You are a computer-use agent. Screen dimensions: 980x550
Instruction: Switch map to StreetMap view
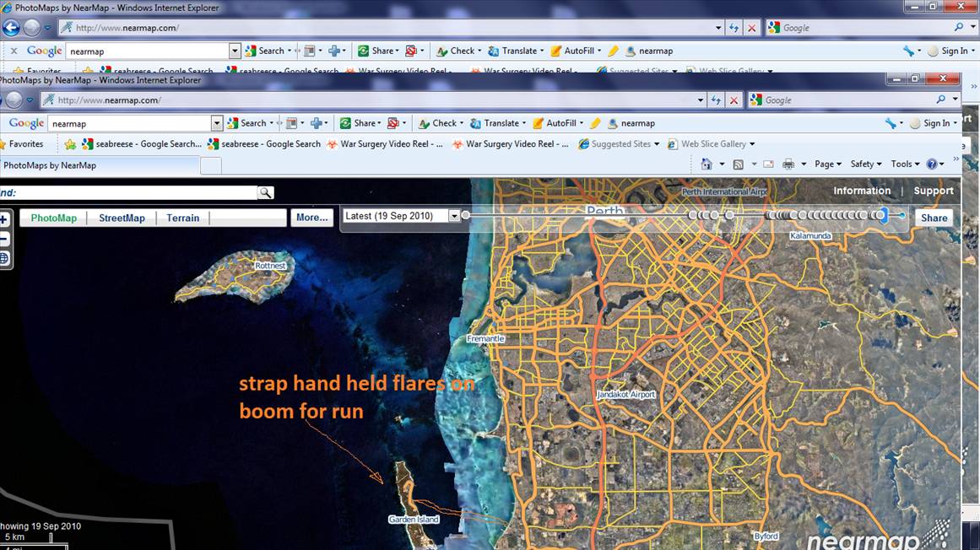coord(122,218)
